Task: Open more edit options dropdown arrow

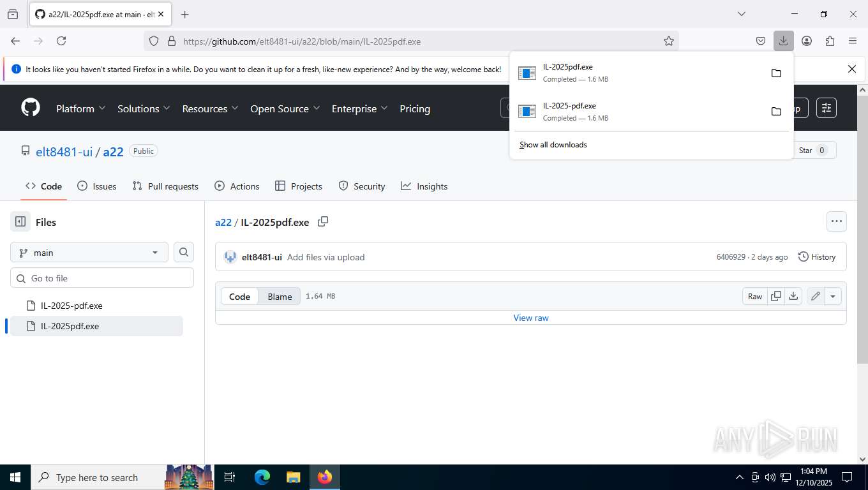Action: pyautogui.click(x=833, y=296)
